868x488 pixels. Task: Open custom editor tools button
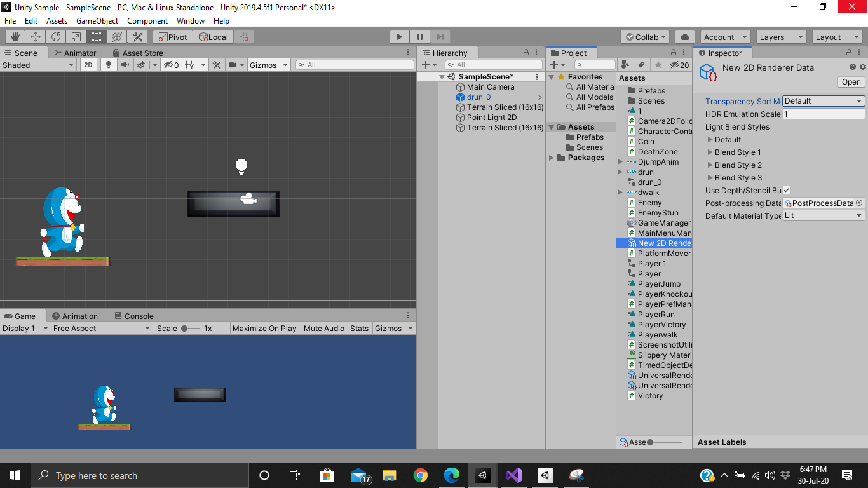[137, 37]
